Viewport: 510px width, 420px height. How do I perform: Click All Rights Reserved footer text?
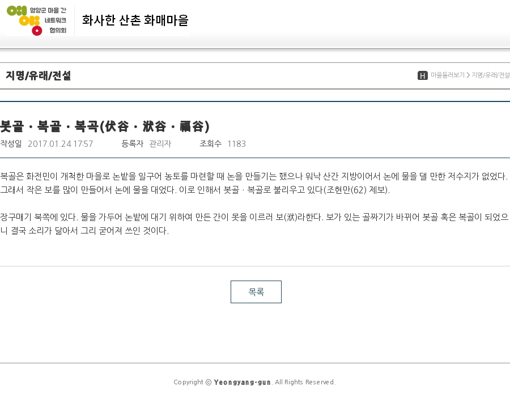pyautogui.click(x=305, y=382)
